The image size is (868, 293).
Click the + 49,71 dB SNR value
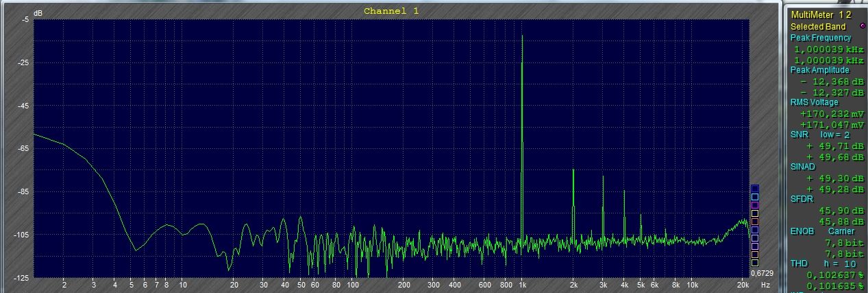835,146
